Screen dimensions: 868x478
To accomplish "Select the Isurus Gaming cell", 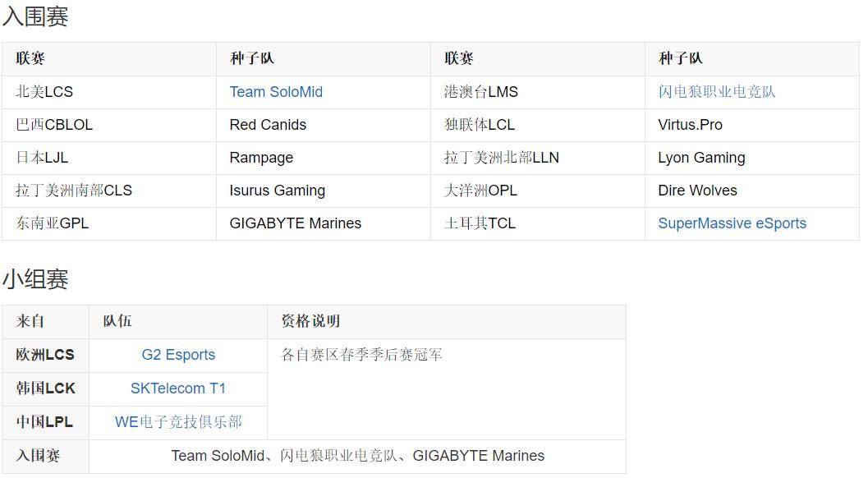I will tap(277, 191).
